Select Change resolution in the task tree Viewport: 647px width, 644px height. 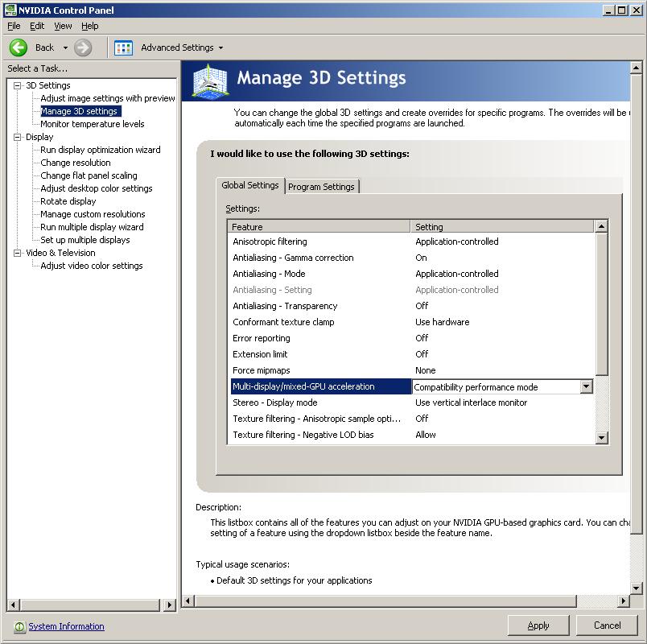(76, 163)
